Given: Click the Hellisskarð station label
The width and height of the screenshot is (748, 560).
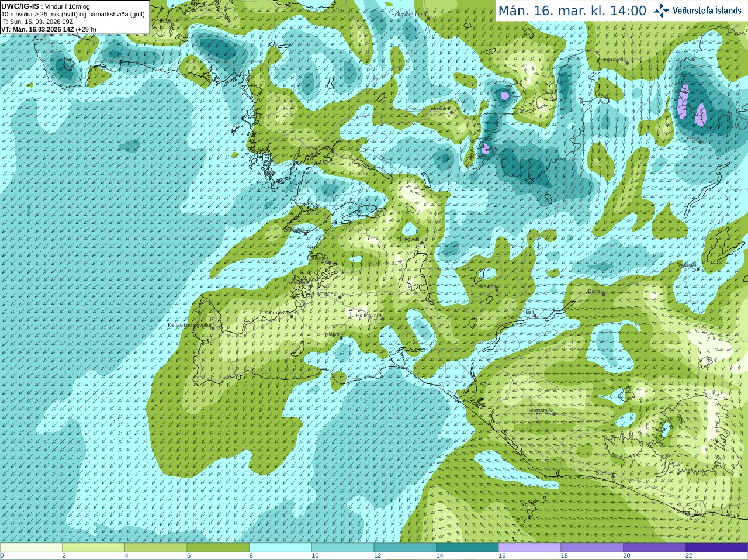Looking at the screenshot, I should coord(369,316).
